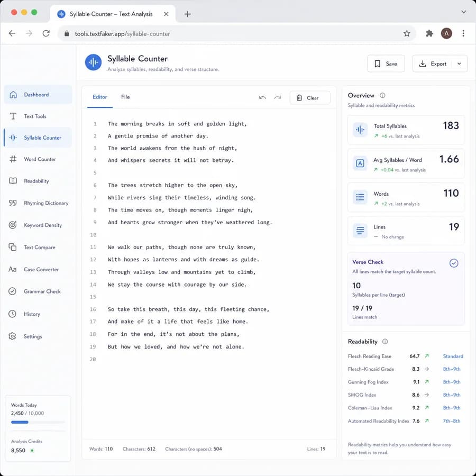Open the Readability tool in sidebar
Viewport: 476px width, 476px height.
tap(38, 181)
